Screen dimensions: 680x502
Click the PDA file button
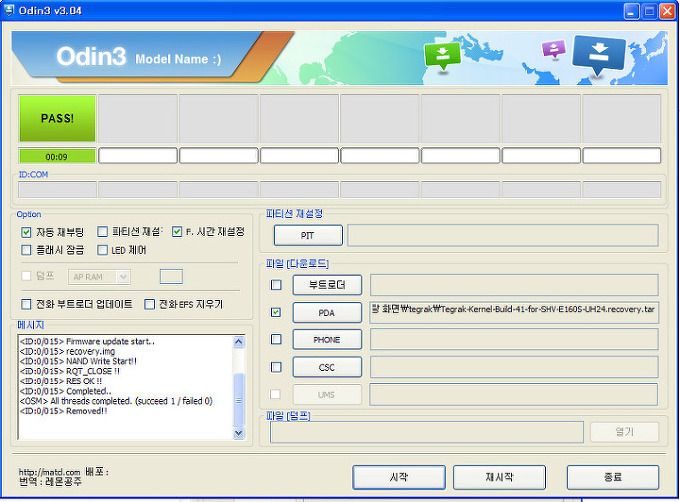(327, 313)
